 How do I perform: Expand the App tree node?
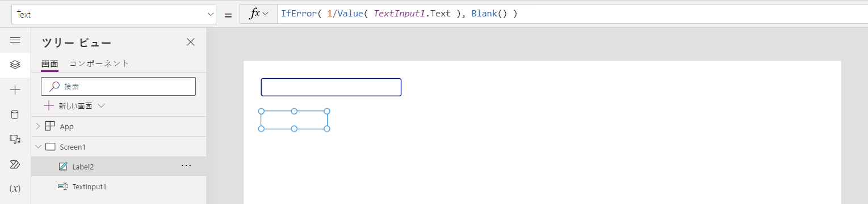(x=38, y=126)
